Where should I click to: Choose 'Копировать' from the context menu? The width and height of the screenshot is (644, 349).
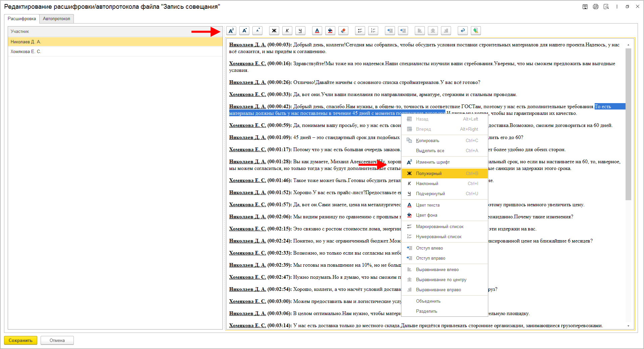pos(427,141)
